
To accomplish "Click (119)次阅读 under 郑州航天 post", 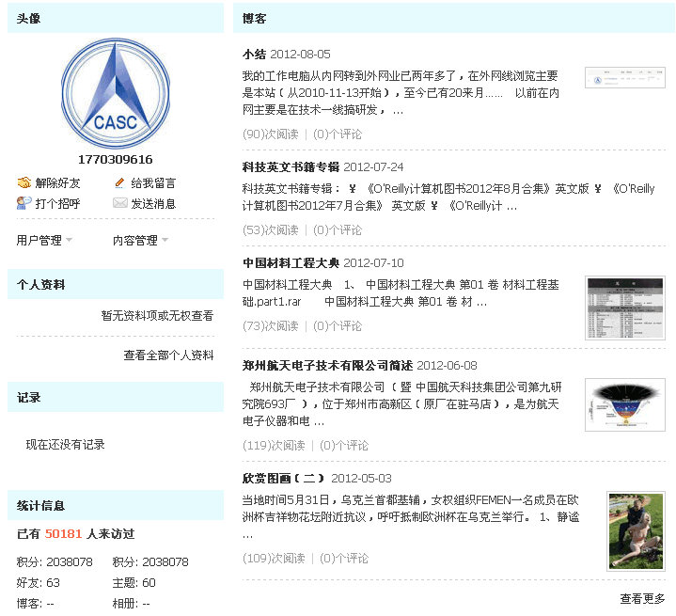I will (274, 445).
